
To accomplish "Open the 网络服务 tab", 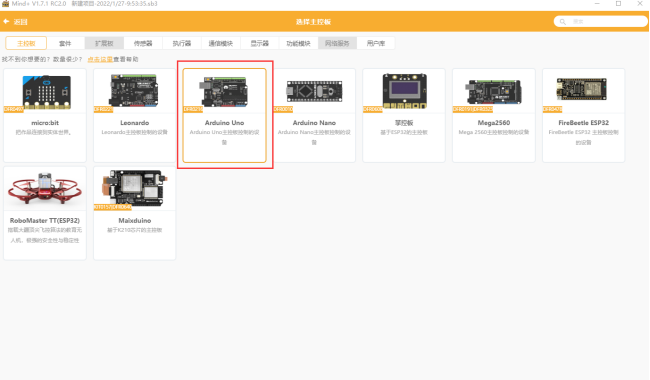I will tap(337, 43).
